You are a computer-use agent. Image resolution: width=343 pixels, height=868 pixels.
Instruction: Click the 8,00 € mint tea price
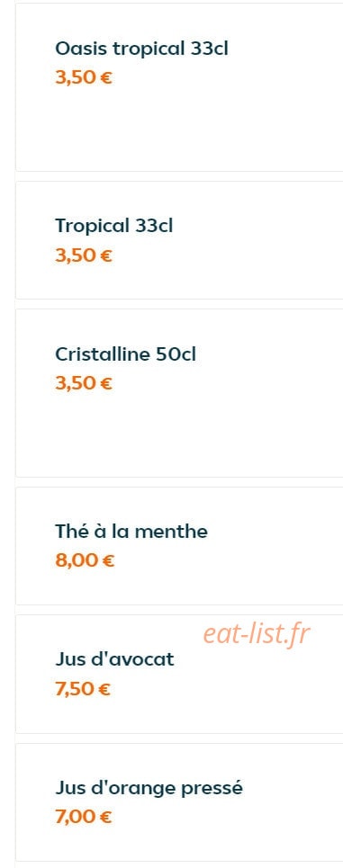(x=85, y=560)
